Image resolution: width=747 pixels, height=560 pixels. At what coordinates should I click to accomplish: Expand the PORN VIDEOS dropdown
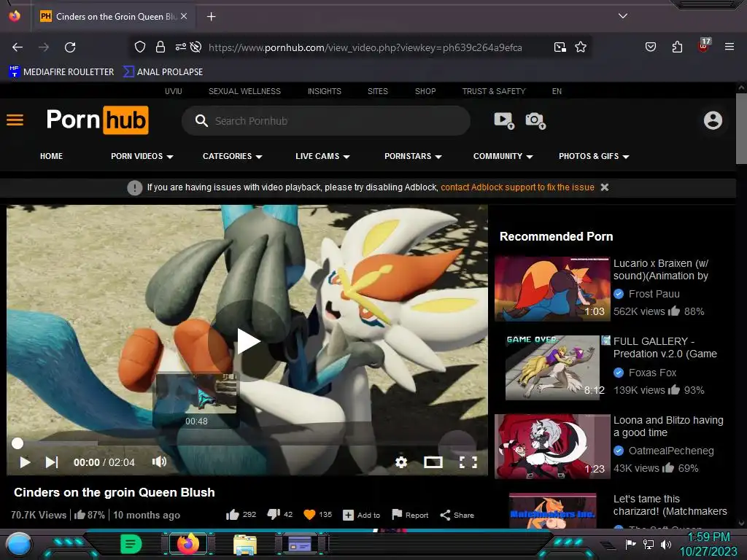(142, 156)
